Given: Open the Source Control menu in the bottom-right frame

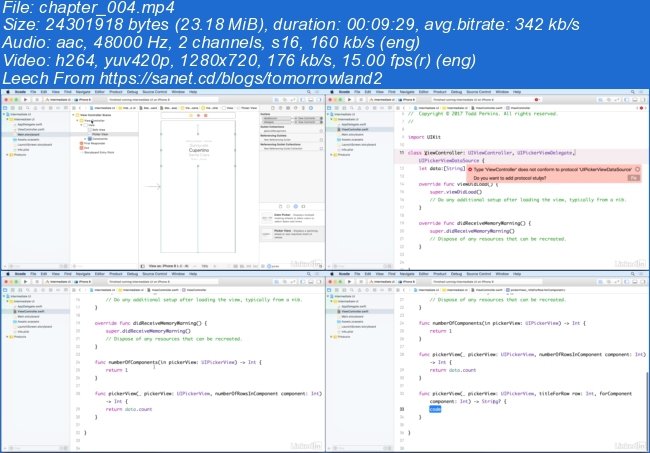Looking at the screenshot, I should pyautogui.click(x=479, y=274).
